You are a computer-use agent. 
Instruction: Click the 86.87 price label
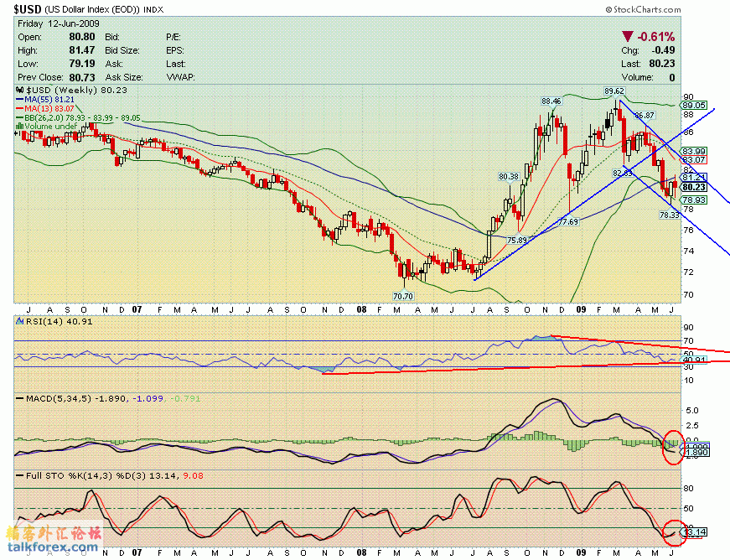[645, 115]
